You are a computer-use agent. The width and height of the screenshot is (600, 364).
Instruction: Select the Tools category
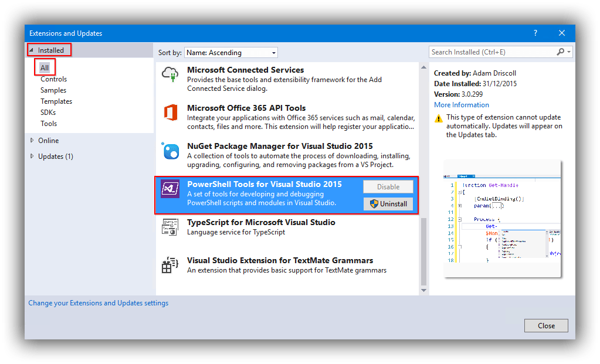coord(49,124)
